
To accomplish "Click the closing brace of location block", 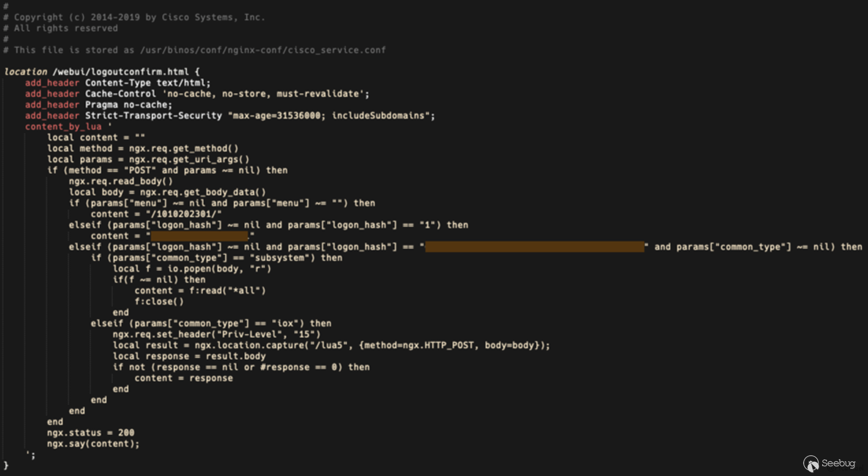I will pyautogui.click(x=6, y=465).
